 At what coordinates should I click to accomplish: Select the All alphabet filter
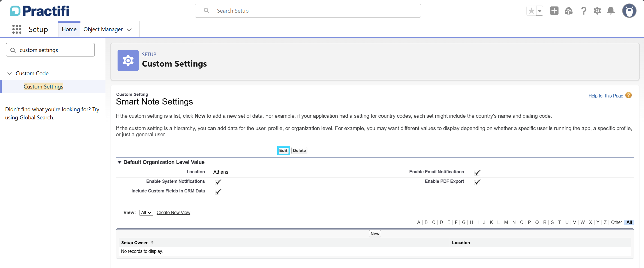(x=629, y=222)
